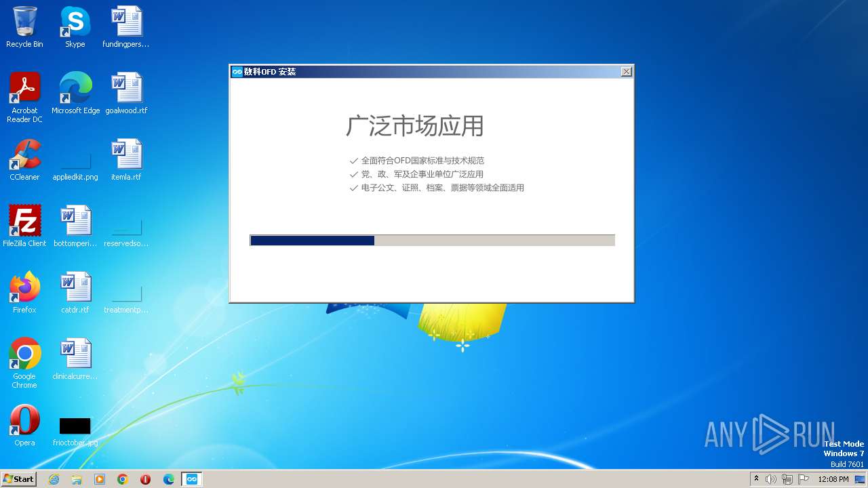Image resolution: width=868 pixels, height=488 pixels.
Task: Open Windows Explorer folder in taskbar
Action: coord(77,479)
